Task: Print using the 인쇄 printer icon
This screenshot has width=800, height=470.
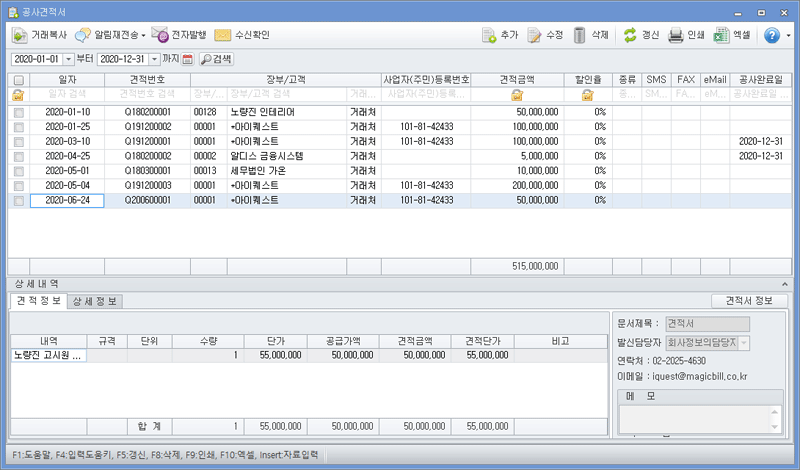Action: (676, 35)
